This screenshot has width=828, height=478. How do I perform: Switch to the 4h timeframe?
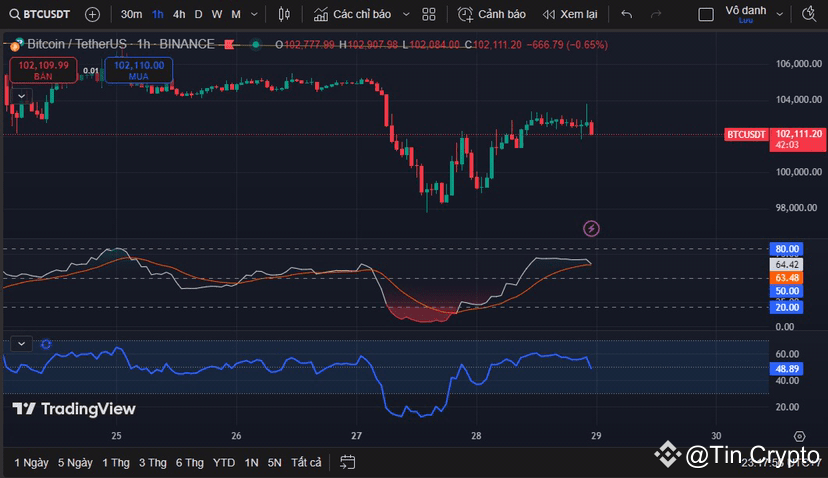(179, 14)
